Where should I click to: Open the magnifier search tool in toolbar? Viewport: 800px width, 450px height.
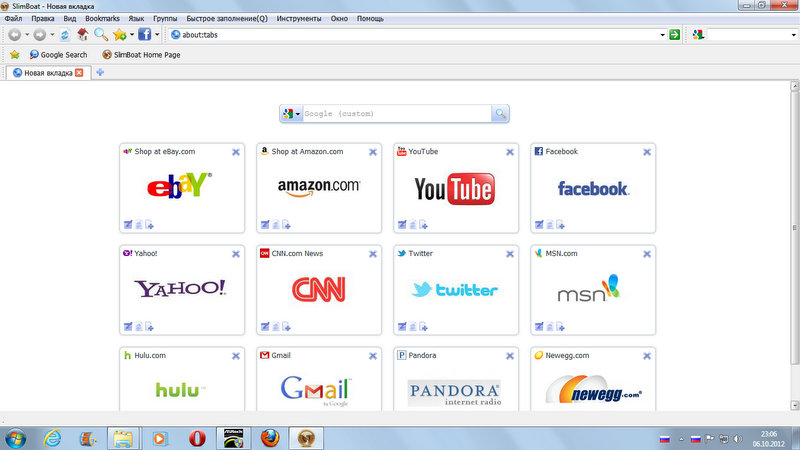point(101,34)
